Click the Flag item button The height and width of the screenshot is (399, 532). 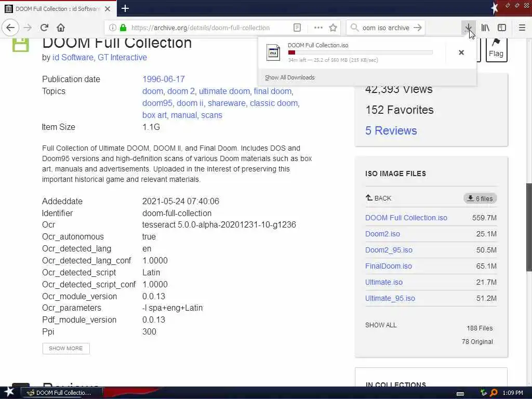point(496,50)
